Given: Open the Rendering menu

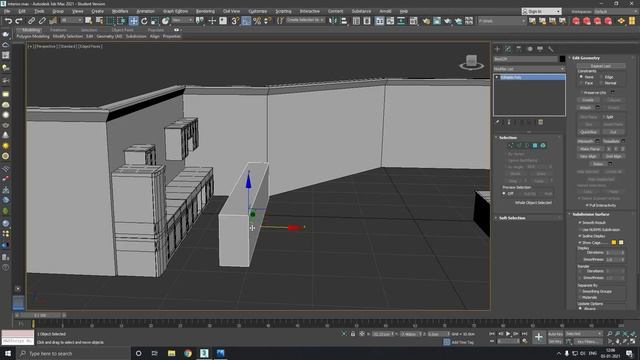Looking at the screenshot, I should (x=205, y=11).
